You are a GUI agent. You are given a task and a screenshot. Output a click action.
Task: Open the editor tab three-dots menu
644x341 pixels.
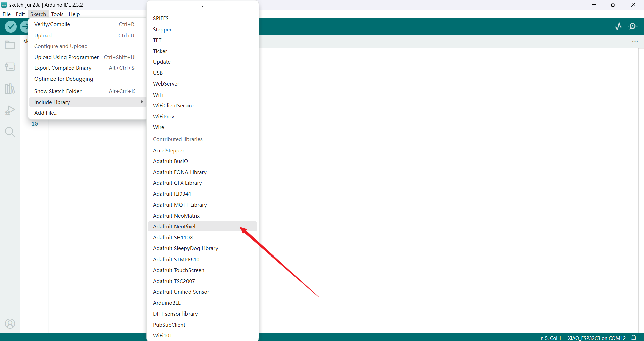pos(635,42)
